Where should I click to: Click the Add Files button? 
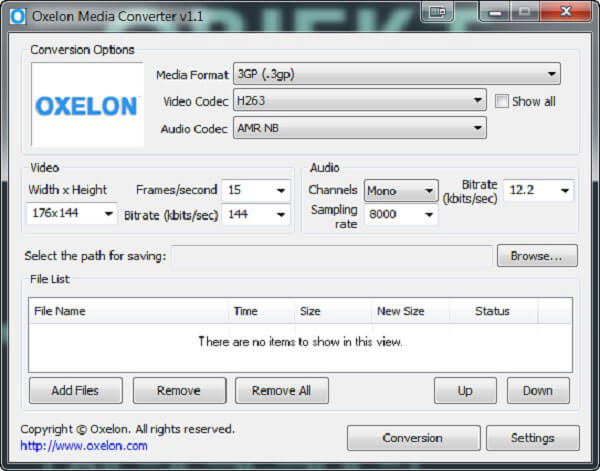coord(76,391)
